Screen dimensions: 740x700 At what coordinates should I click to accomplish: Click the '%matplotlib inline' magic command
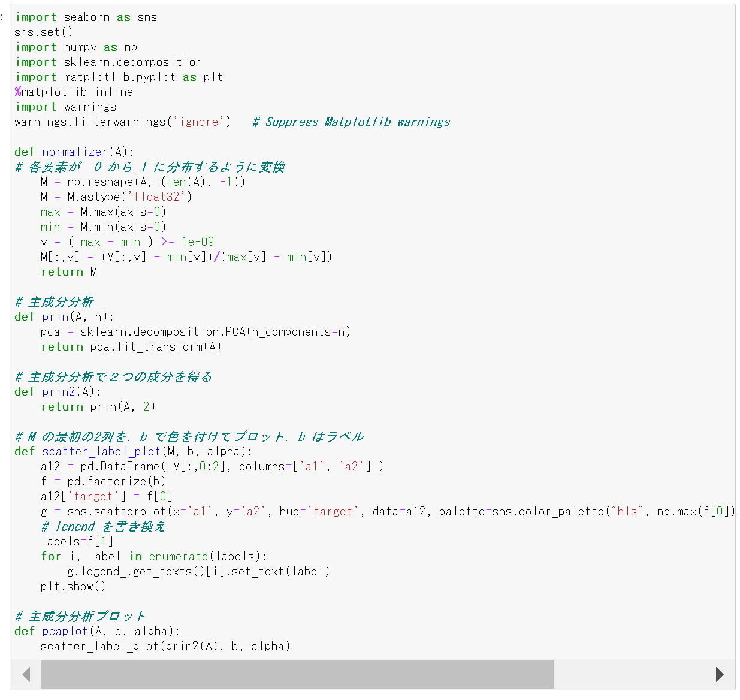pos(74,92)
